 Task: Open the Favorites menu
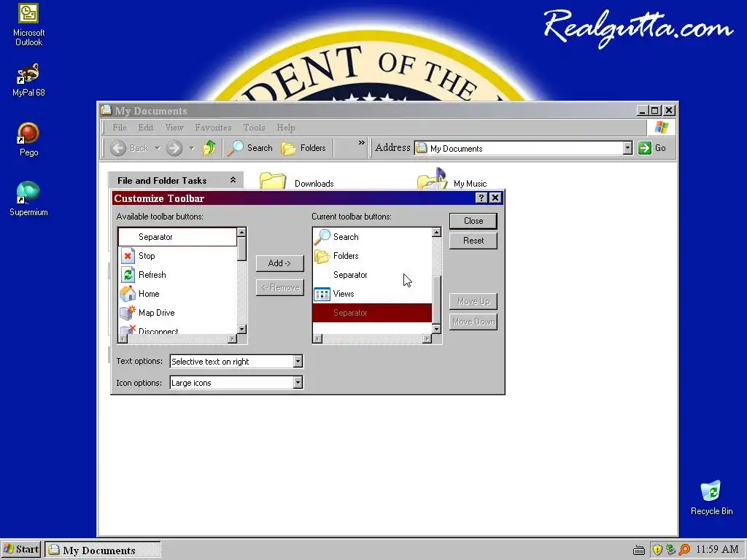tap(213, 128)
